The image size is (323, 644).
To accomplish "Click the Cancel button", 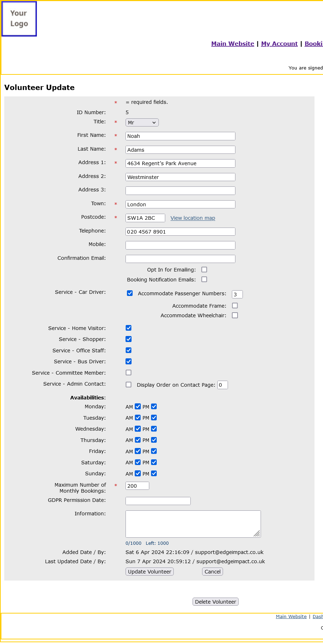I will (x=212, y=572).
